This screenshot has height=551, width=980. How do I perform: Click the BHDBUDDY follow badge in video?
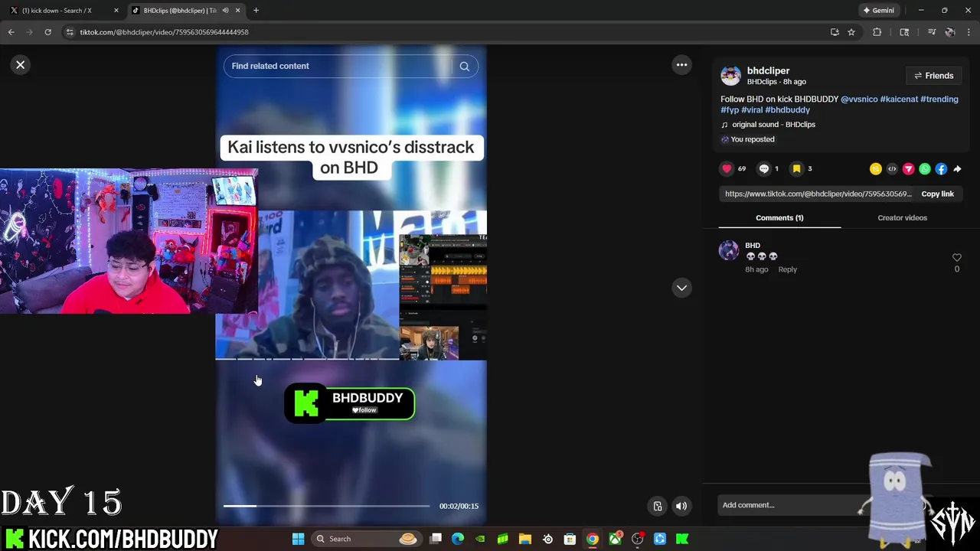point(350,403)
